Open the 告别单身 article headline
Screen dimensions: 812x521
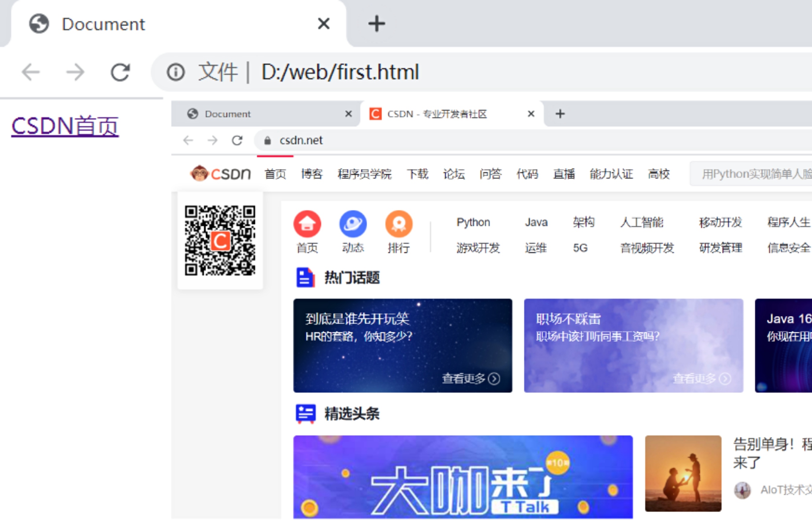point(772,453)
